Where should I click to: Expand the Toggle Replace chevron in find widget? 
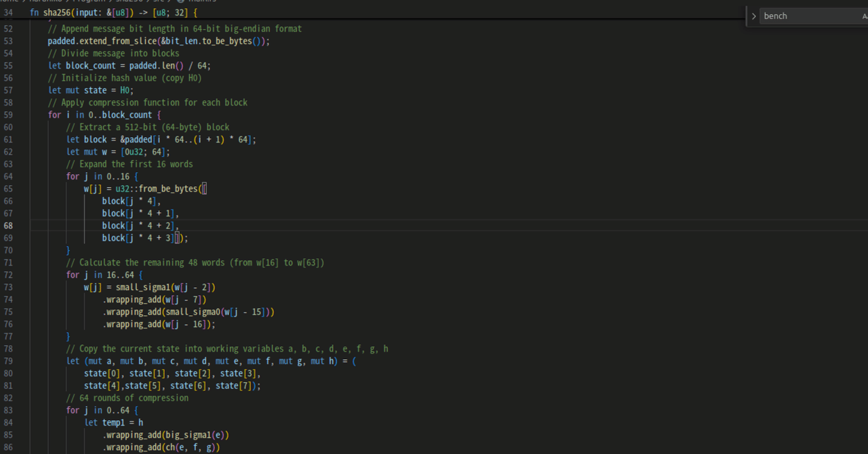(x=753, y=16)
